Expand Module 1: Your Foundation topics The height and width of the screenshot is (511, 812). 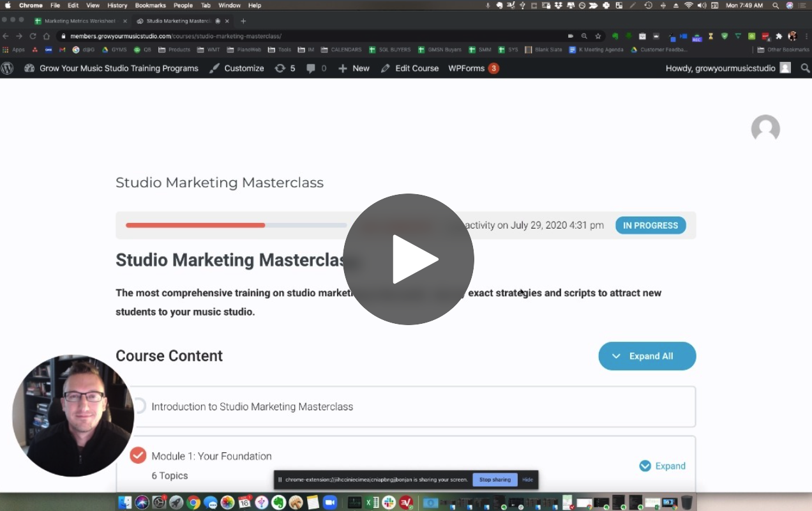coord(663,466)
